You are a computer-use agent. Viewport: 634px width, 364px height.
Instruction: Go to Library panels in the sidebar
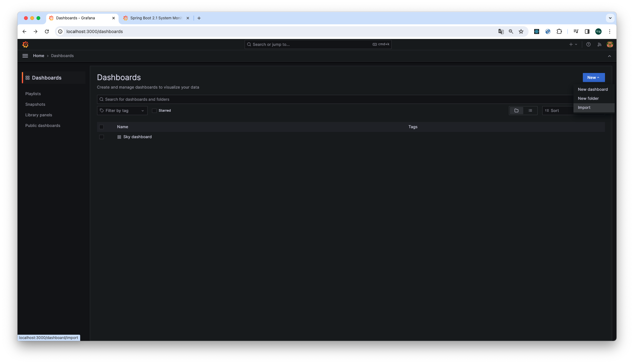point(39,115)
